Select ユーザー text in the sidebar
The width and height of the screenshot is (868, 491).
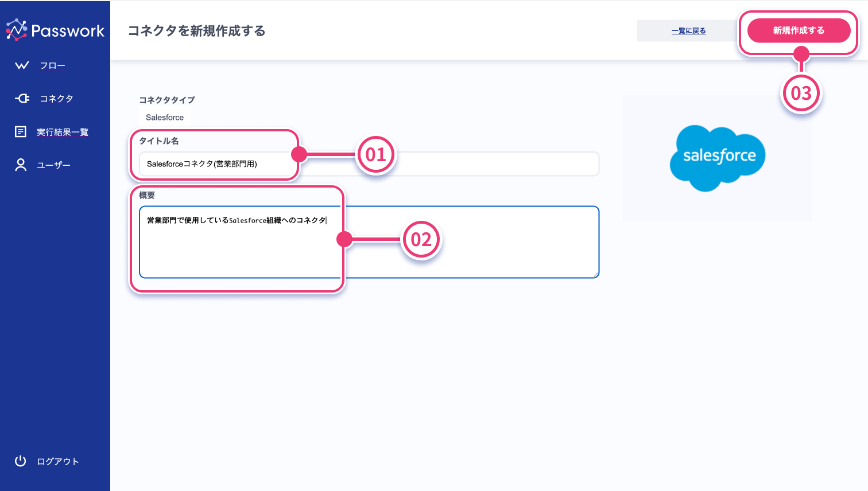[x=53, y=165]
